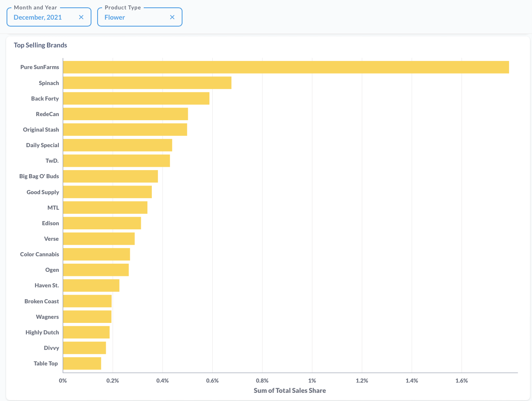Click the Color Cannabis axis label
532x401 pixels.
pyautogui.click(x=40, y=254)
